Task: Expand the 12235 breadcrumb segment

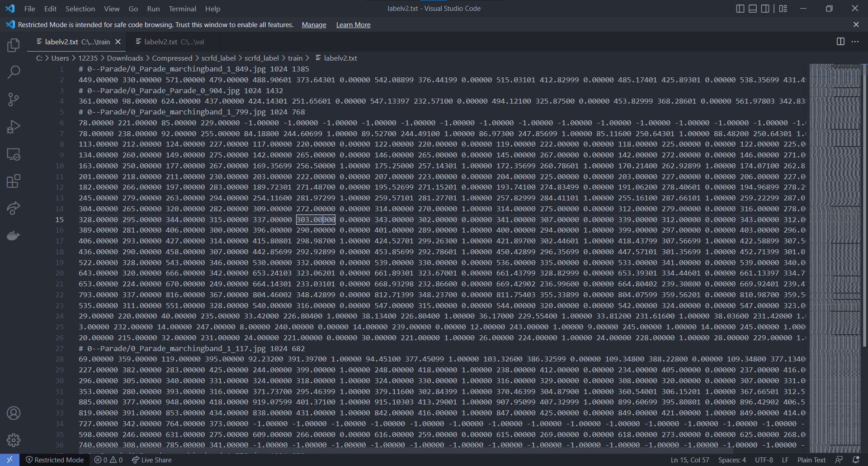Action: coord(88,58)
